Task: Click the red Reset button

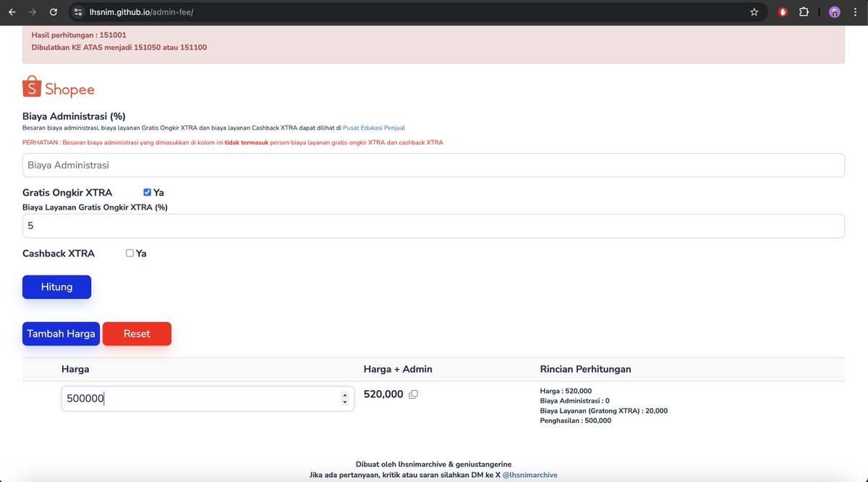Action: tap(137, 334)
